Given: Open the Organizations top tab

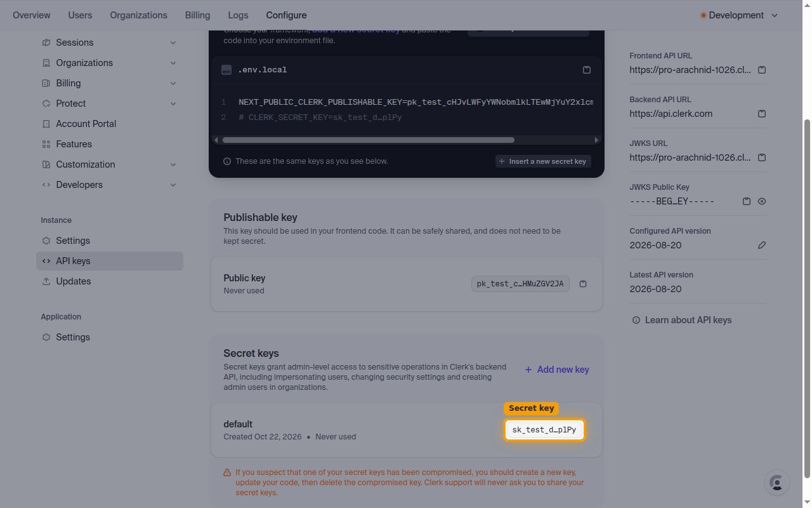Looking at the screenshot, I should tap(138, 15).
